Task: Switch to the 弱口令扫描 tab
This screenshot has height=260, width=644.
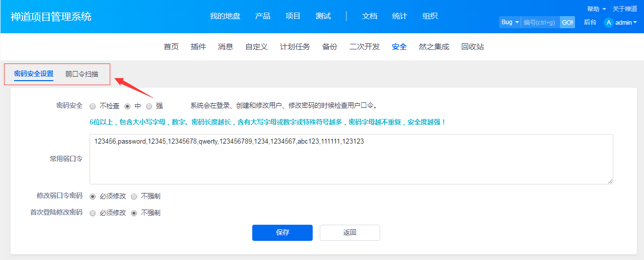Action: [x=82, y=74]
